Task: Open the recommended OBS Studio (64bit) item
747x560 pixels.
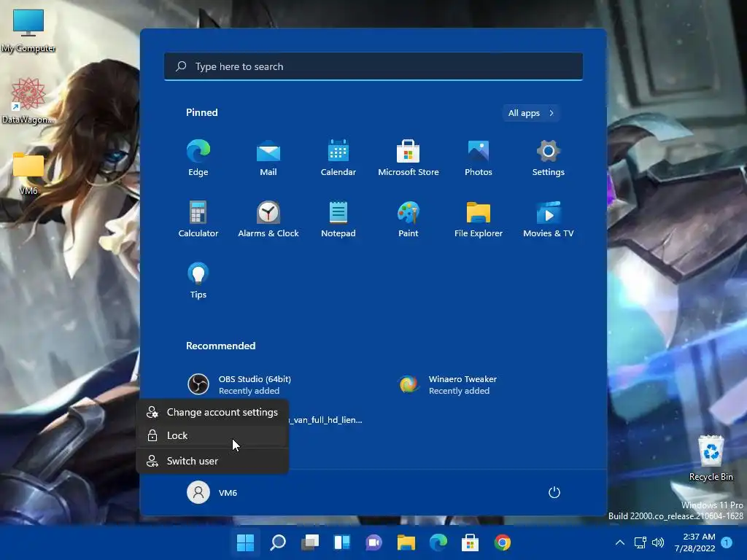Action: click(239, 384)
